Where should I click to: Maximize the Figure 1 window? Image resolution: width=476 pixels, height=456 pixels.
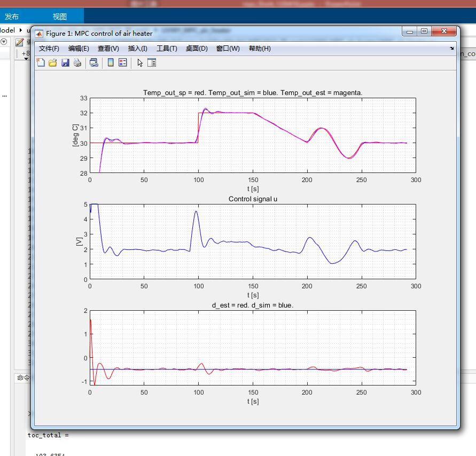424,32
